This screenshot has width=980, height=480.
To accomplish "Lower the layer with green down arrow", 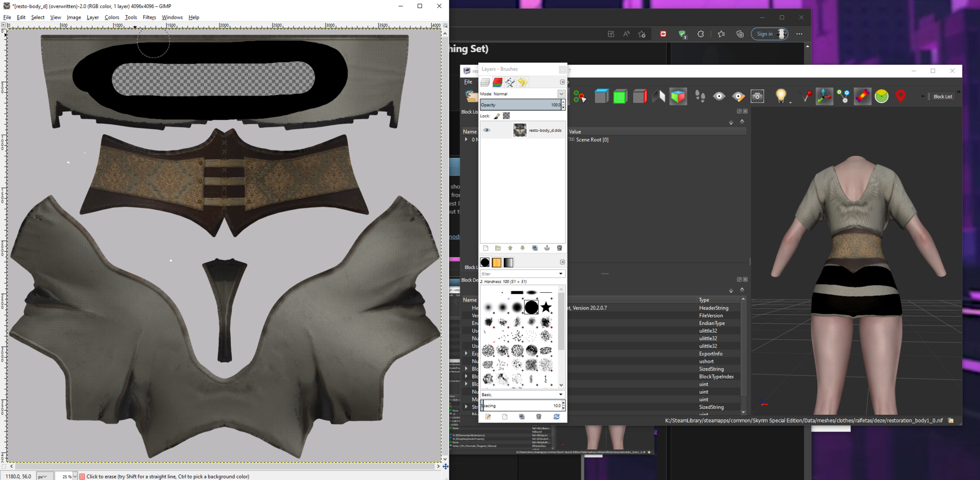I will tap(522, 248).
